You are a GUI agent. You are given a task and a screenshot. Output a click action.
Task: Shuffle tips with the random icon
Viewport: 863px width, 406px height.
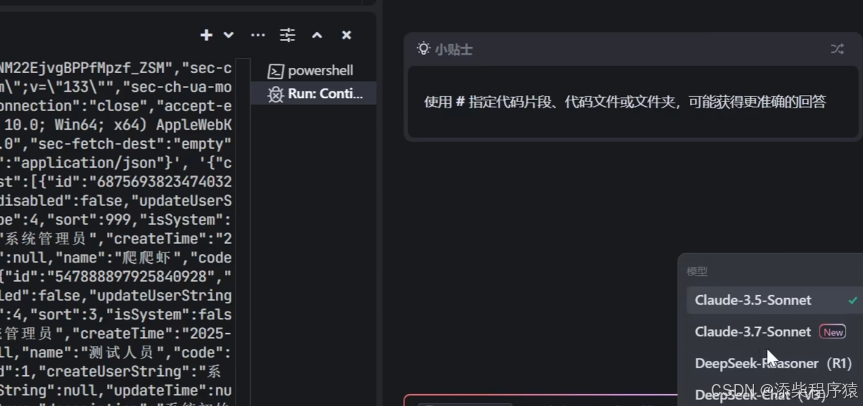pyautogui.click(x=837, y=49)
